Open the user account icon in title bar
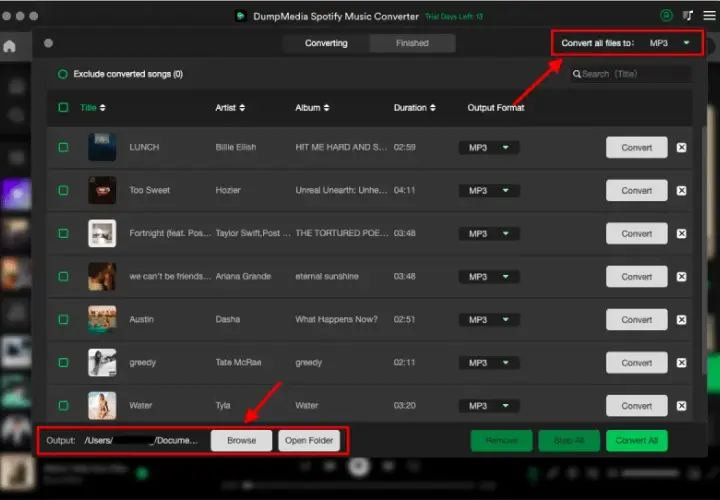The width and height of the screenshot is (720, 500). pos(666,16)
